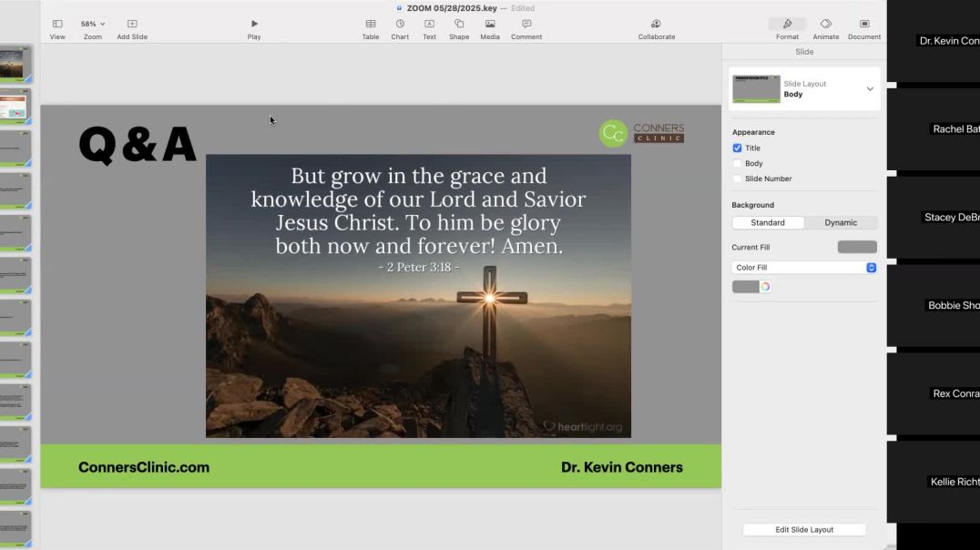Open the Media menu
The width and height of the screenshot is (980, 550).
pos(490,29)
